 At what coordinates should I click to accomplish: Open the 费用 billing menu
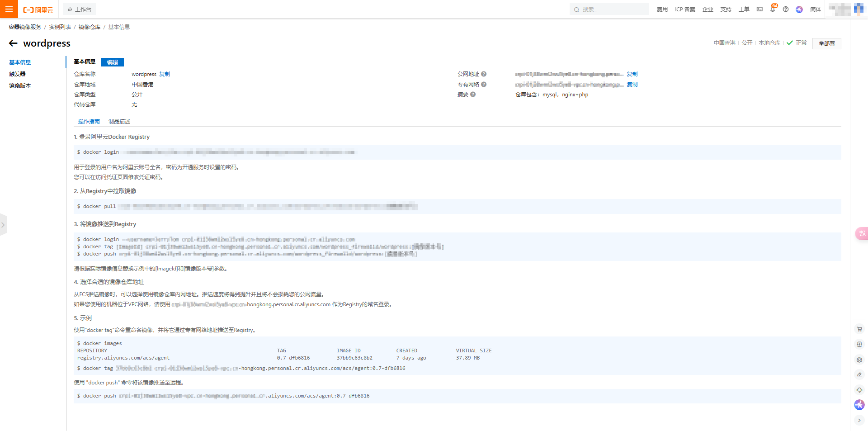[662, 9]
